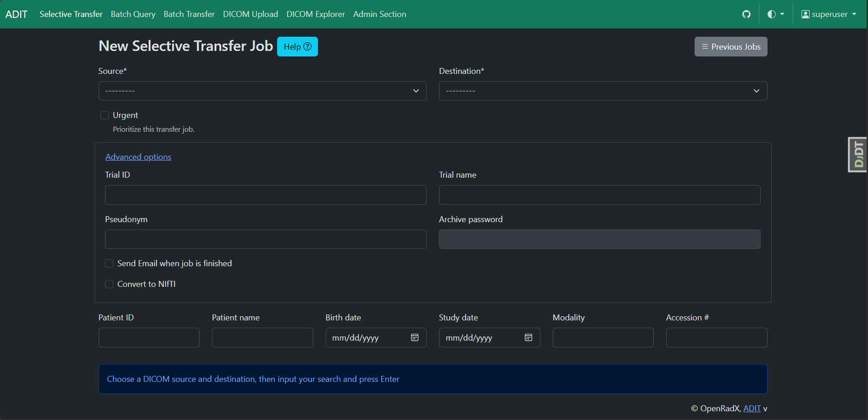Expand the superuser account dropdown
868x420 pixels.
(854, 14)
